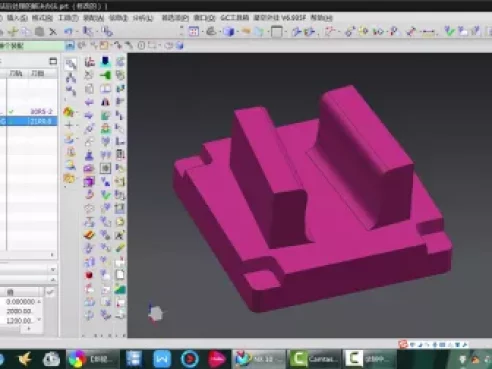Click the orange eraser-like icon in vertical toolbar
Viewport: 492px width, 369px height.
point(89,235)
